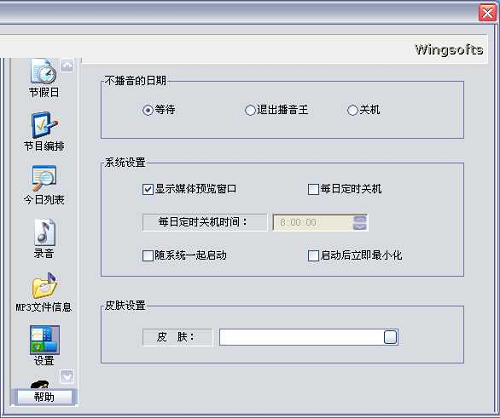This screenshot has height=418, width=500.
Task: Click the 每日定时关机时间 time input field
Action: [313, 222]
